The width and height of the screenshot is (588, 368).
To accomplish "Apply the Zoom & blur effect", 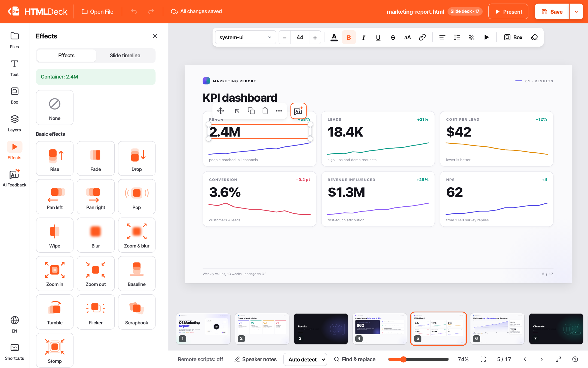I will (137, 235).
